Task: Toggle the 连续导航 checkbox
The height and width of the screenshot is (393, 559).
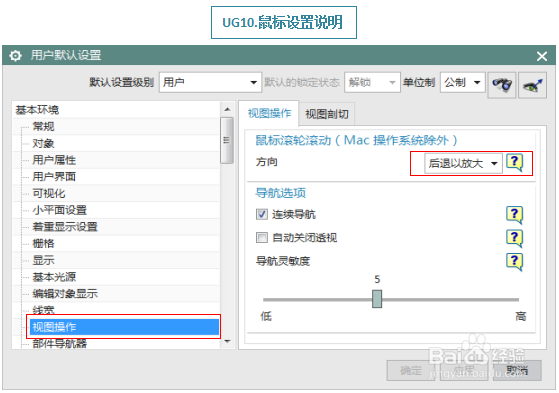Action: point(262,214)
